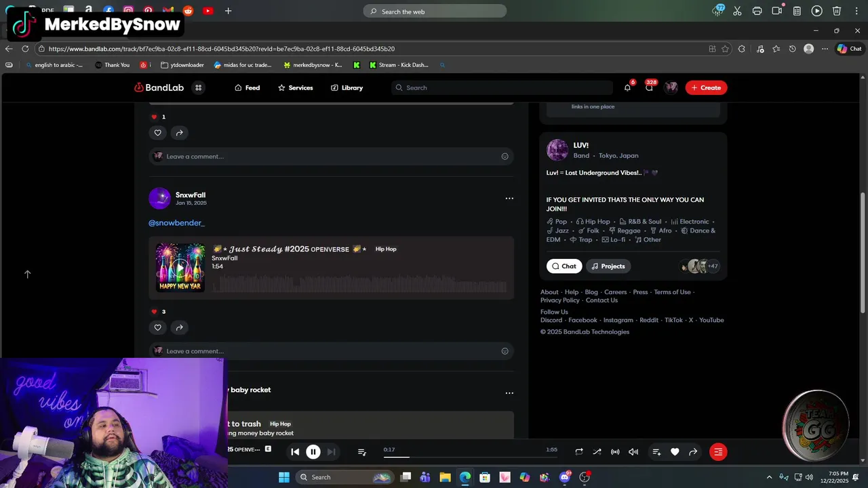Open the play queue icon beside next

(x=361, y=452)
